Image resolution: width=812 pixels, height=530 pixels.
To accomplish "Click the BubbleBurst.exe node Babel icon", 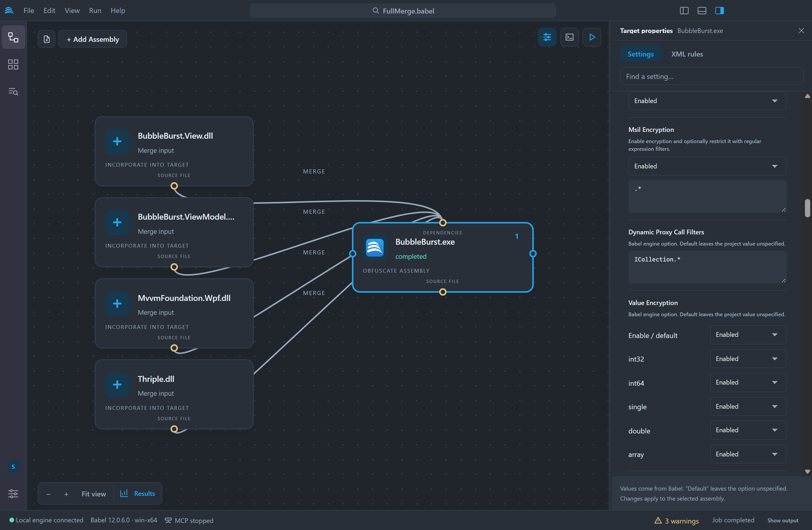I will 375,248.
